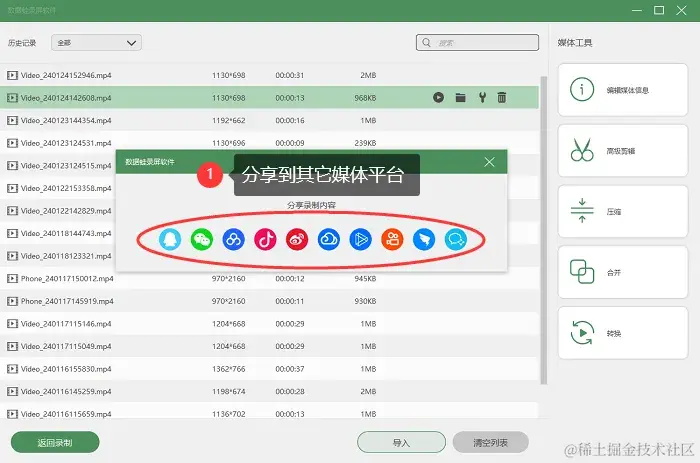Select the Video_240116145259.mp4 file name
Screen dimensions: 700x463
coord(66,391)
